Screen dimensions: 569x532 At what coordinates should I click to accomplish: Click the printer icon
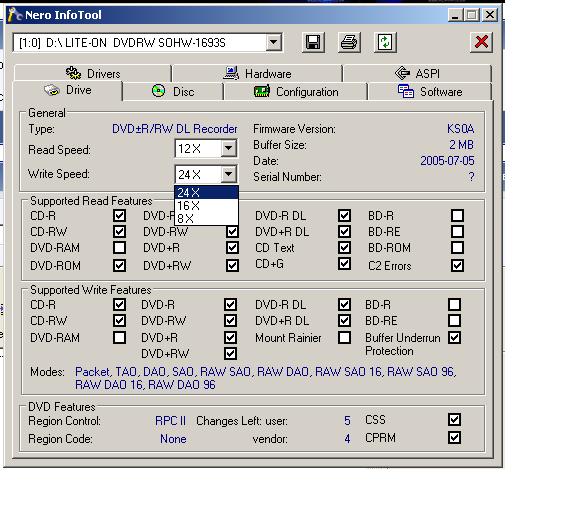(349, 42)
